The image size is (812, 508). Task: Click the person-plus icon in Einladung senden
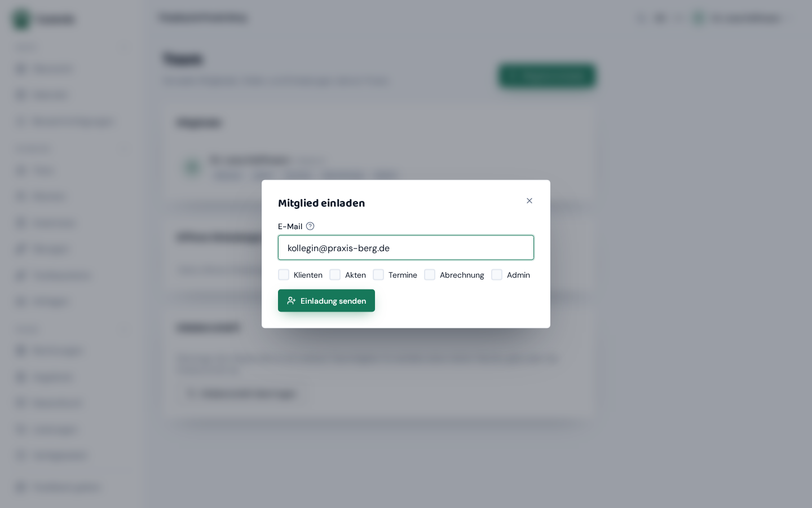click(292, 301)
